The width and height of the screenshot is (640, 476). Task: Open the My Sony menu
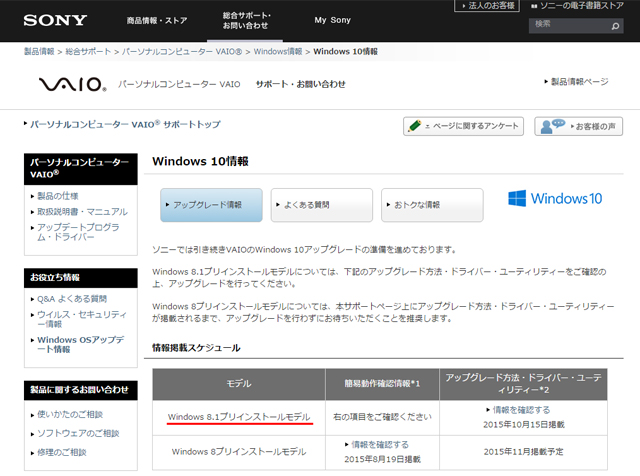332,20
